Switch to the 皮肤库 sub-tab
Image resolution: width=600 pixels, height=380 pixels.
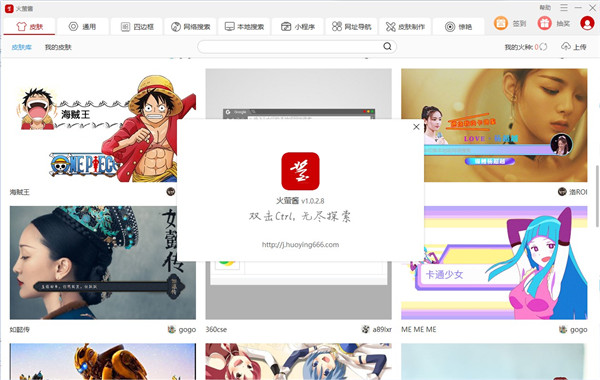(x=22, y=47)
